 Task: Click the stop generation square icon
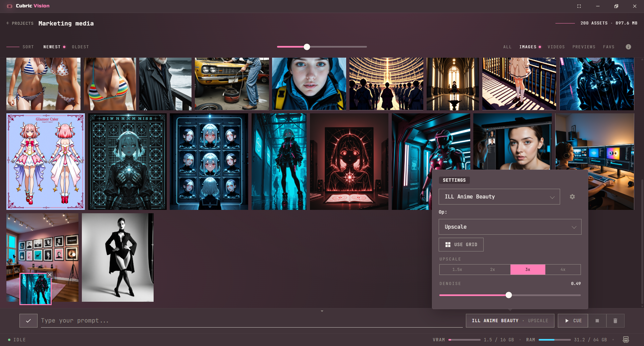(x=597, y=321)
